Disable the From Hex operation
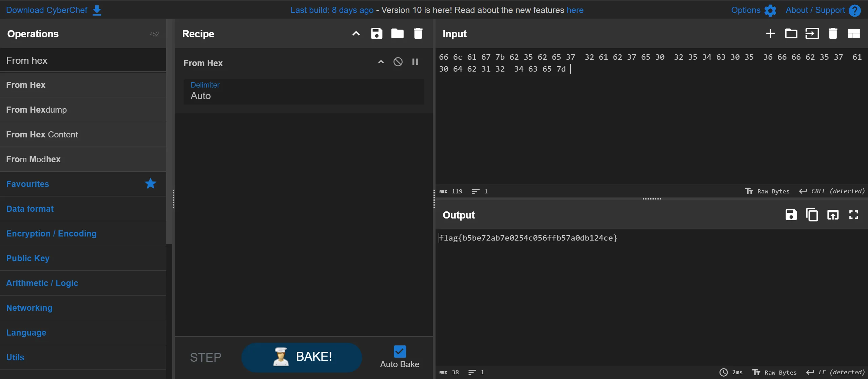This screenshot has width=868, height=379. click(398, 62)
